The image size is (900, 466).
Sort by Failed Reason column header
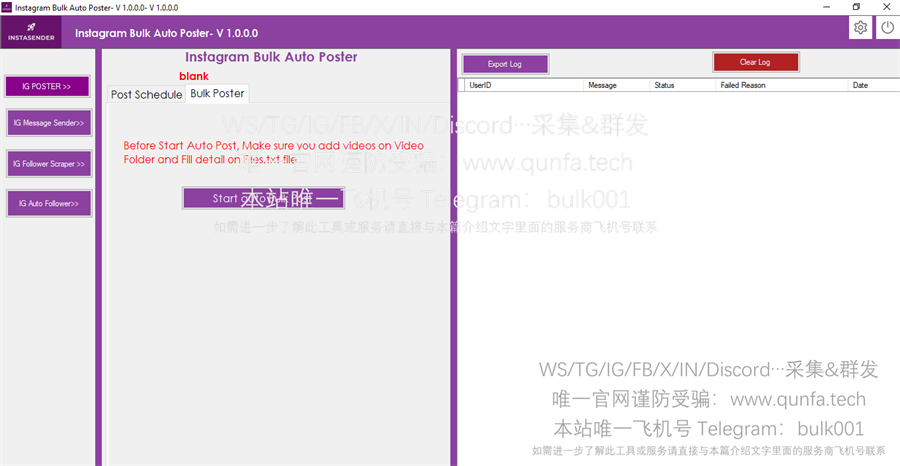(x=782, y=85)
